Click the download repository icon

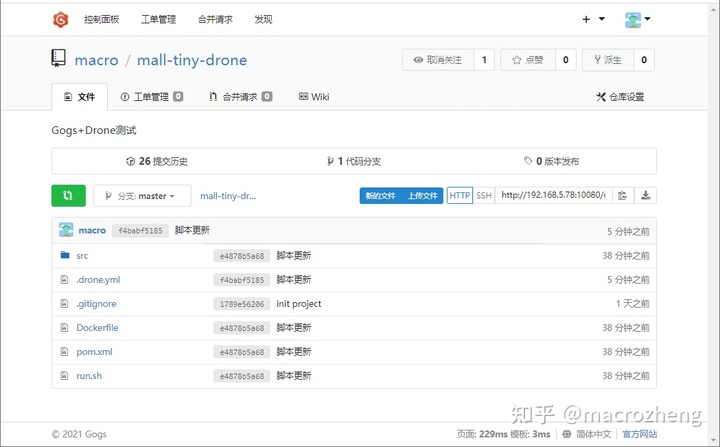645,196
